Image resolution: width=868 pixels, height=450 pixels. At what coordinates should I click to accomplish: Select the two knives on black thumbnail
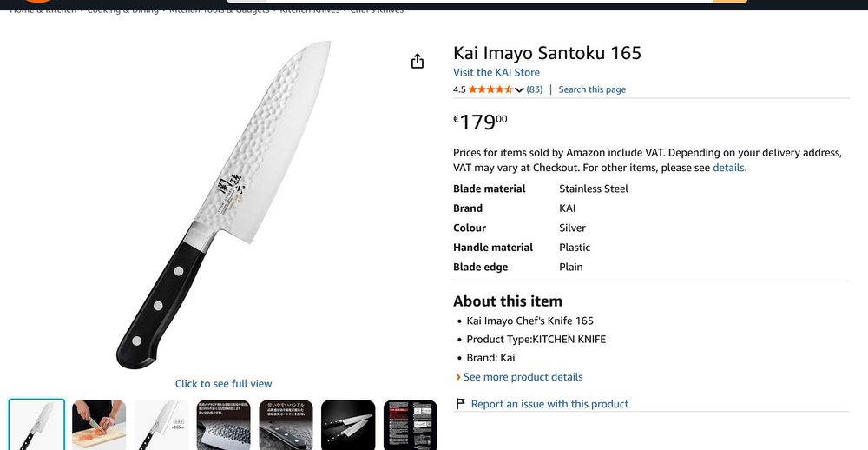click(x=348, y=425)
